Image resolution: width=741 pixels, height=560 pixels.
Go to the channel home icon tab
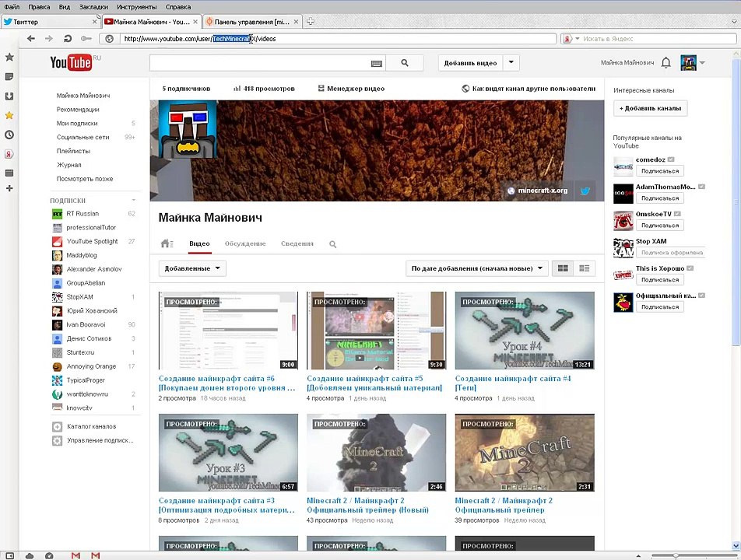(166, 244)
